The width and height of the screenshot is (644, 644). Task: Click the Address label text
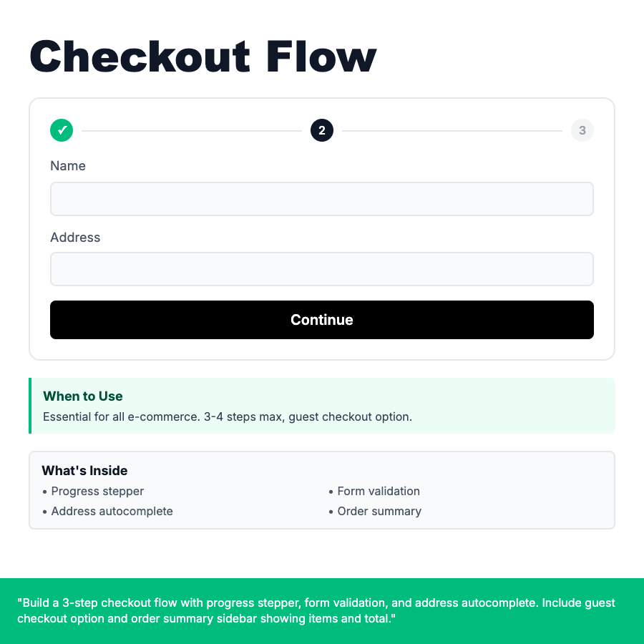coord(75,237)
